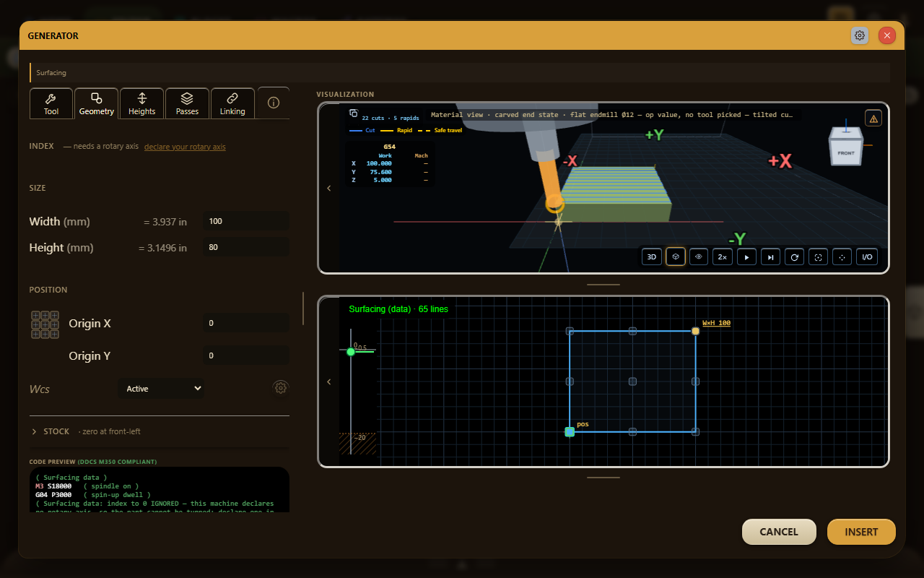Click the left panel vertical scrollbar
The height and width of the screenshot is (578, 924).
[303, 309]
